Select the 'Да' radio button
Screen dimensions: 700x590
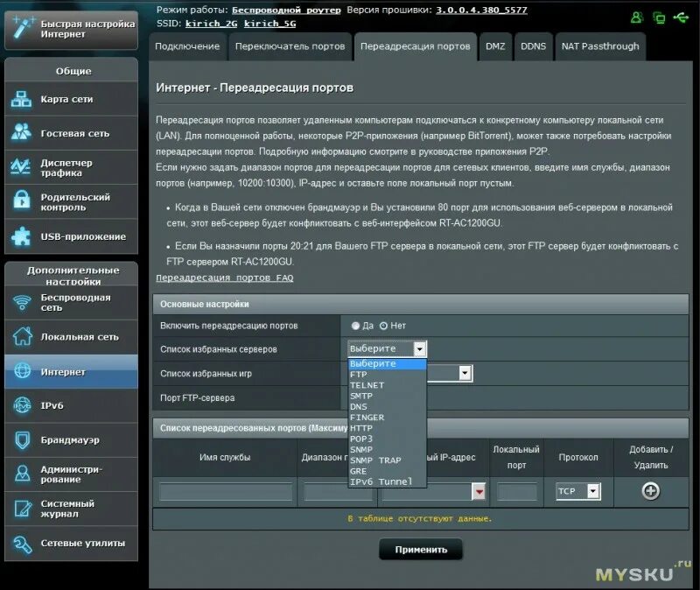tap(355, 326)
